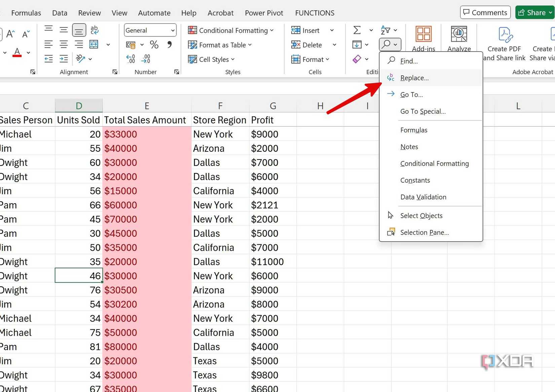
Task: Toggle center text alignment
Action: tap(64, 44)
